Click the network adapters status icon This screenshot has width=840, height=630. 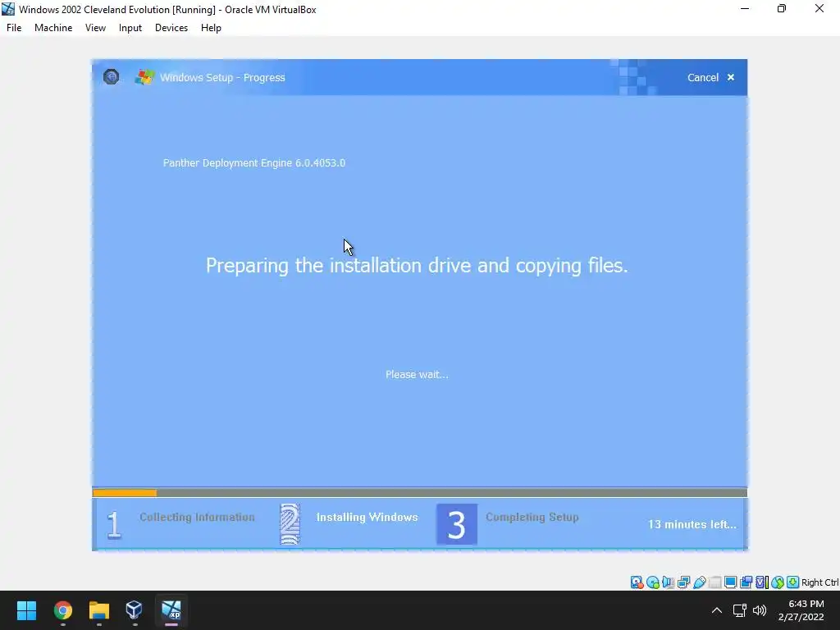(683, 582)
